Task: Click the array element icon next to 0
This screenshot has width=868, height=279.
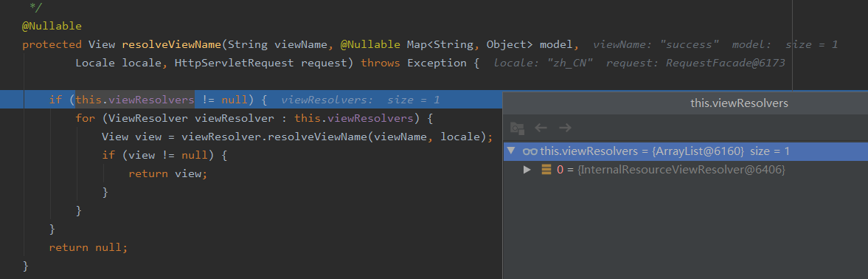Action: tap(546, 170)
